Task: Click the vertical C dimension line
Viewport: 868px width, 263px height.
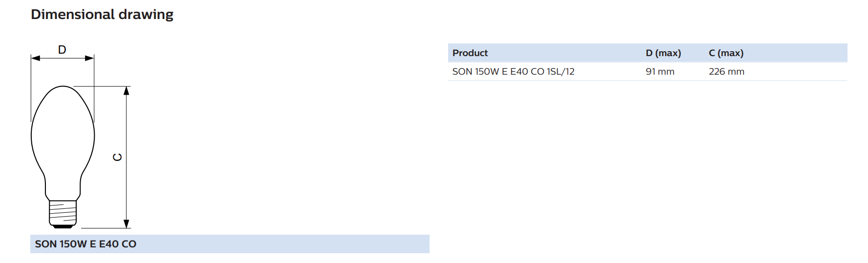Action: [x=126, y=157]
